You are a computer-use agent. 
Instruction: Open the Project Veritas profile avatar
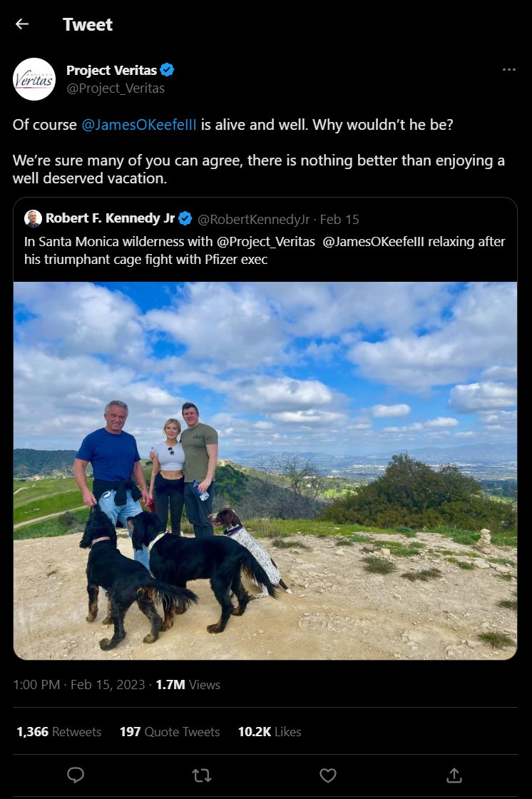(x=34, y=79)
